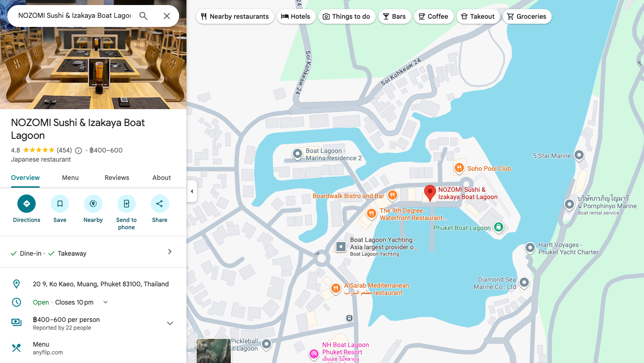Click AlSarab Mediterranean restaurant marker
The image size is (644, 363).
[336, 288]
